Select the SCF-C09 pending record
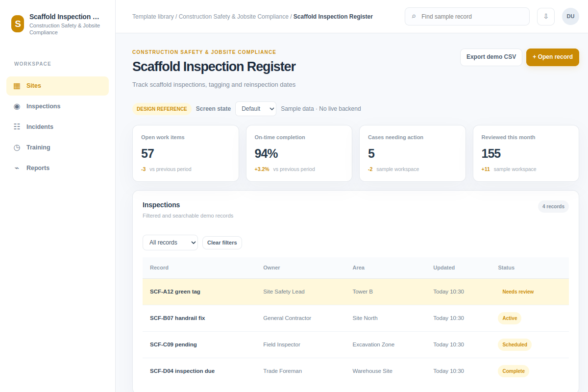The width and height of the screenshot is (588, 392). 356,344
